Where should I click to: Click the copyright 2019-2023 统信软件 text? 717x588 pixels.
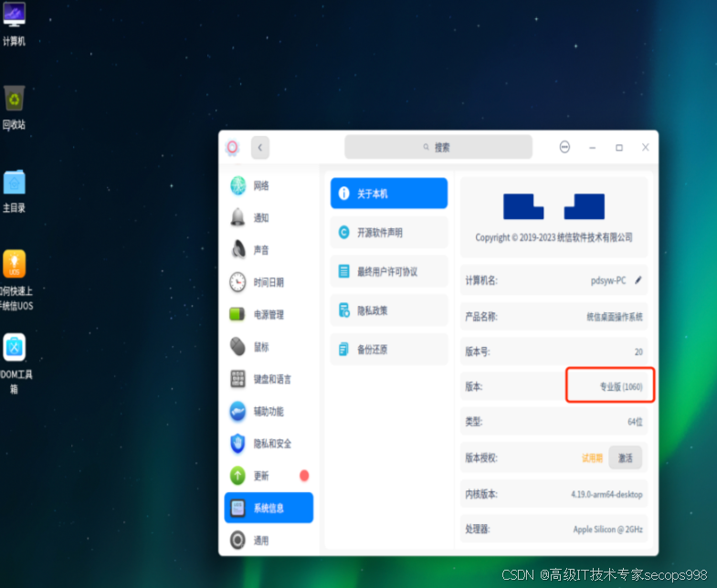click(554, 237)
